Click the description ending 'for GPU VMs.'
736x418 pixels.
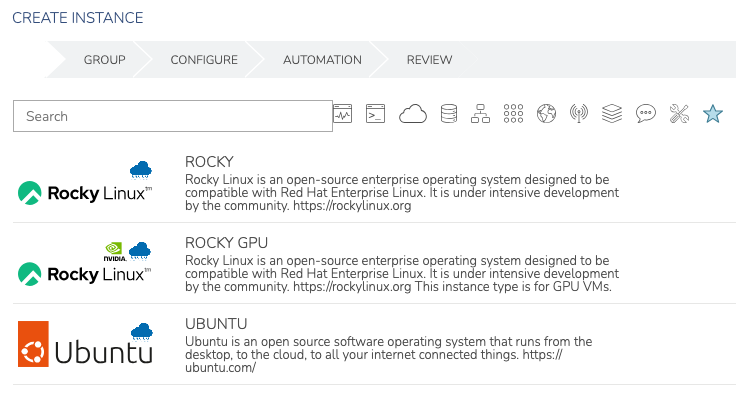[402, 274]
